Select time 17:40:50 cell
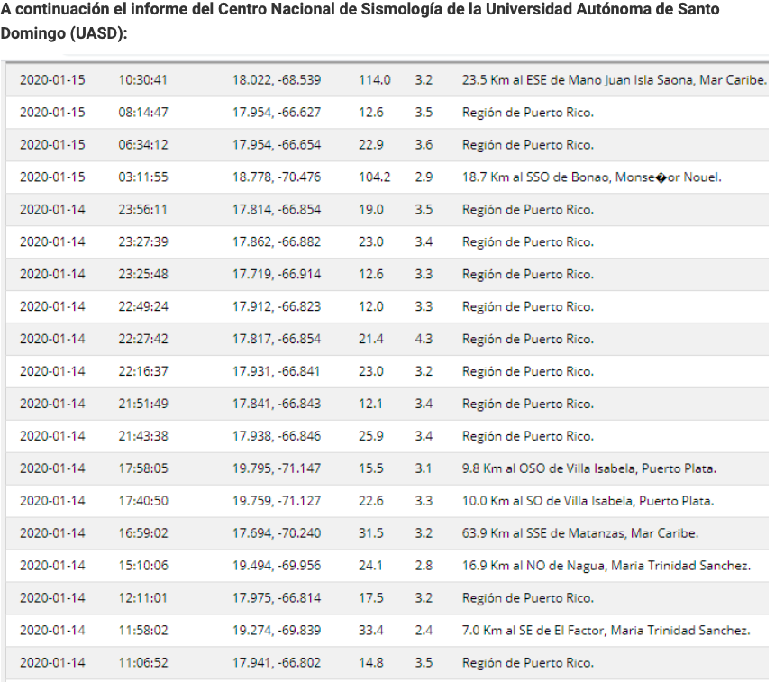The height and width of the screenshot is (682, 784). (x=143, y=501)
